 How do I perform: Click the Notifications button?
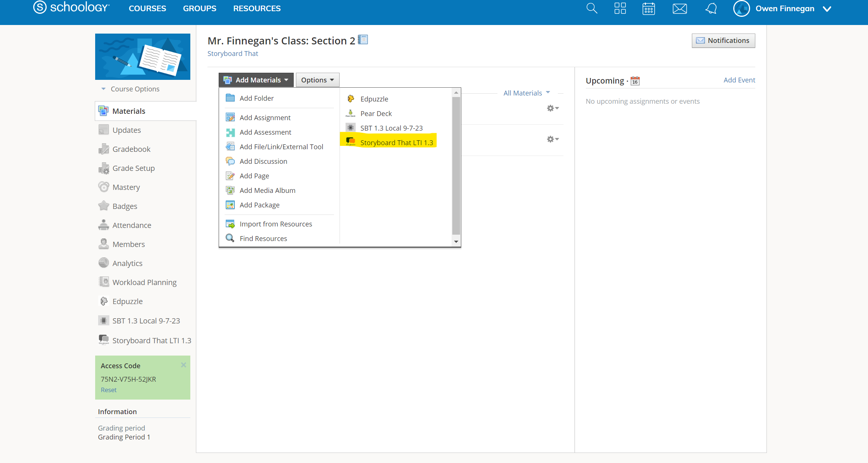(723, 41)
